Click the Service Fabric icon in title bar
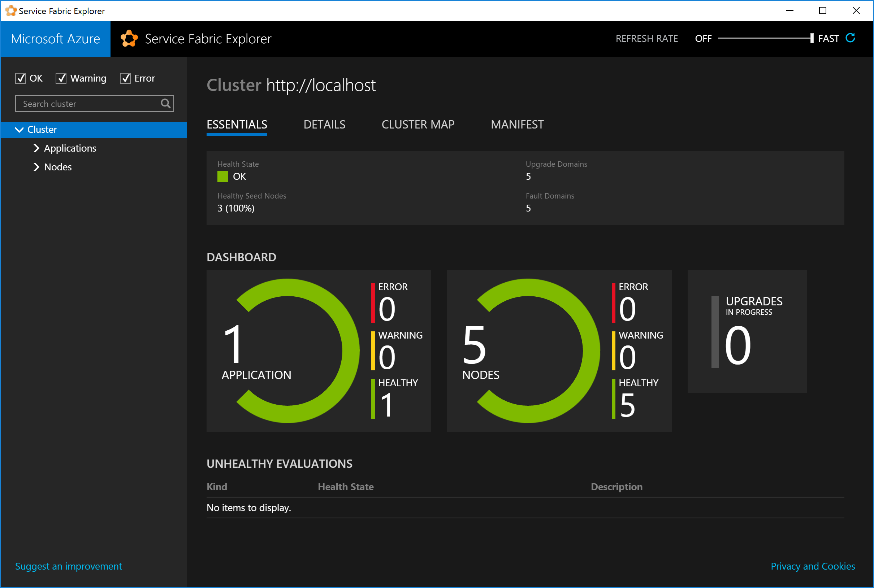 pos(10,10)
